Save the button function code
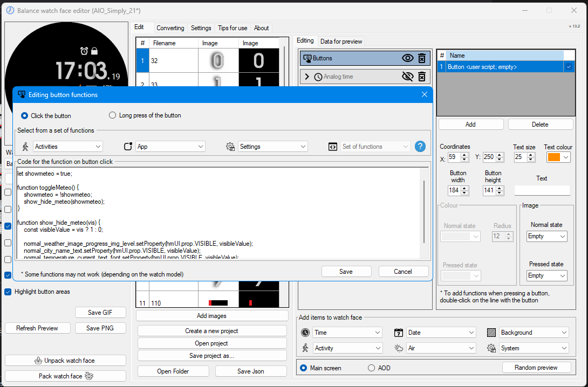This screenshot has width=588, height=387. [x=346, y=272]
